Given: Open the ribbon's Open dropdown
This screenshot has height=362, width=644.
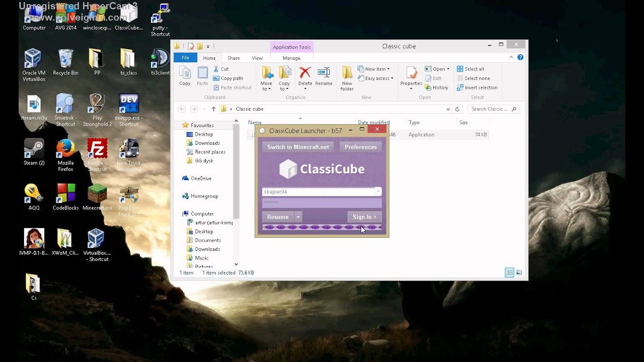Looking at the screenshot, I should click(x=437, y=69).
